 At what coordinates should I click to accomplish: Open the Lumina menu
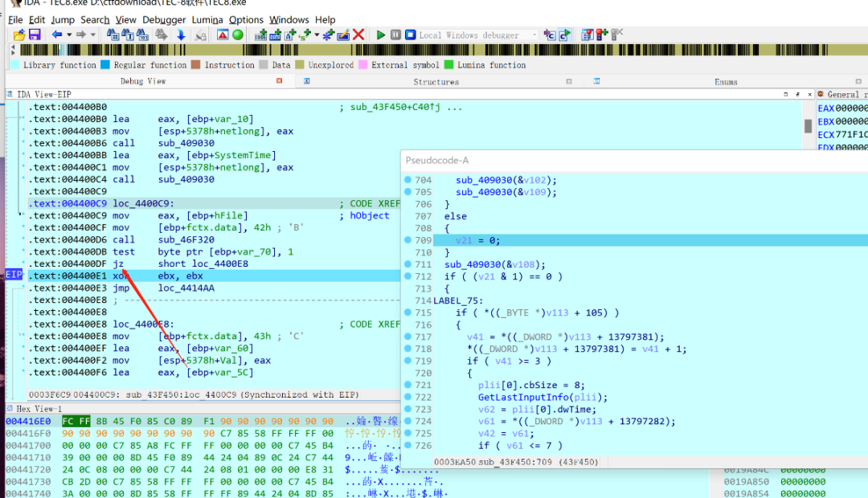point(207,20)
